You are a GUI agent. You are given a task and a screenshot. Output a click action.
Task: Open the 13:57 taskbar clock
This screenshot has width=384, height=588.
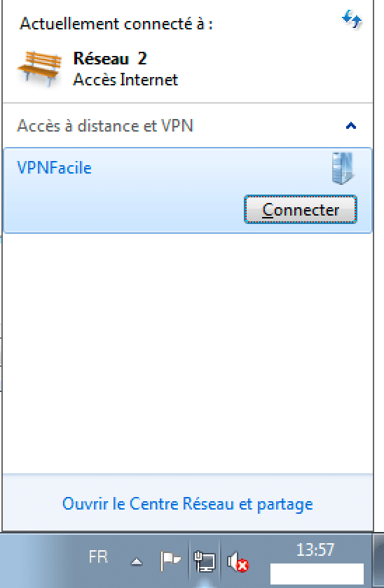315,550
